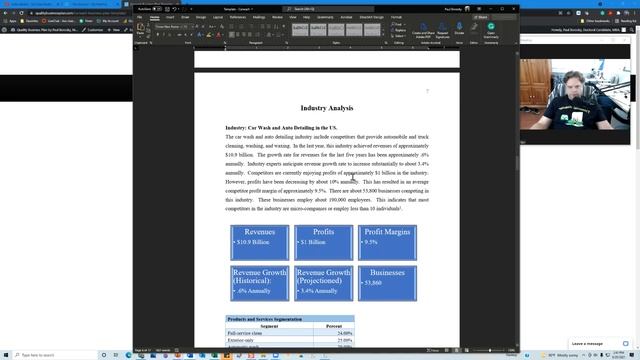The image size is (640, 360).
Task: Toggle the AutoSave switch in Word
Action: coord(157,9)
